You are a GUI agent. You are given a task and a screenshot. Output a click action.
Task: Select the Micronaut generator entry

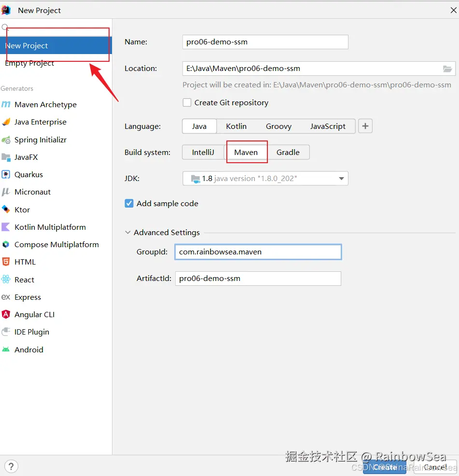point(56,192)
